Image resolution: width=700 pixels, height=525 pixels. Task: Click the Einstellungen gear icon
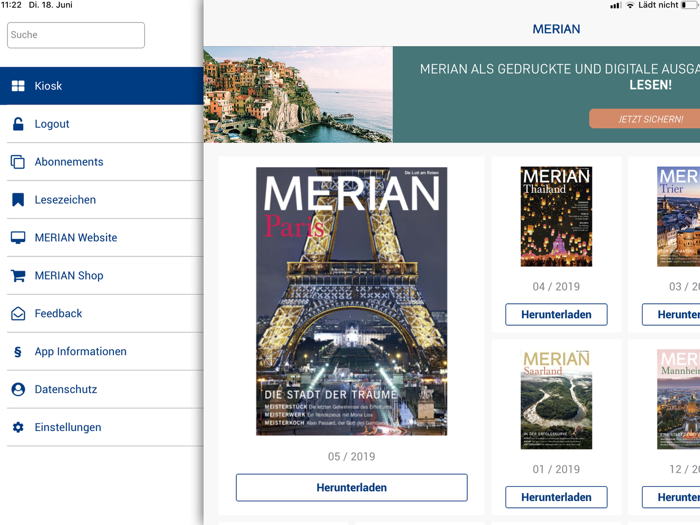click(x=18, y=427)
